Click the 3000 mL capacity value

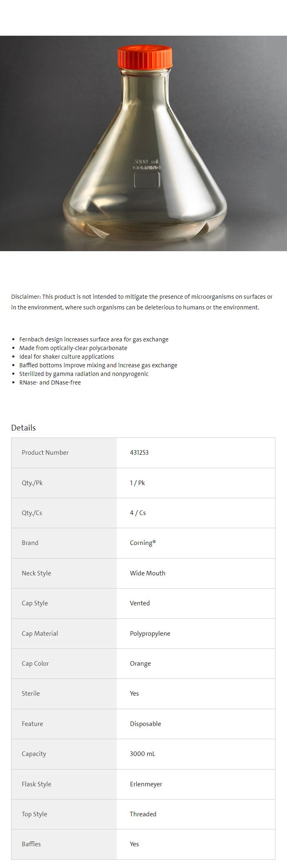142,754
